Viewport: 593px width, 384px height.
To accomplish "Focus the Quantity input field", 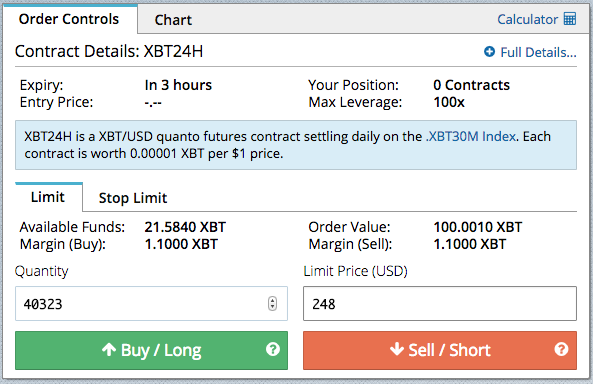I will point(151,303).
